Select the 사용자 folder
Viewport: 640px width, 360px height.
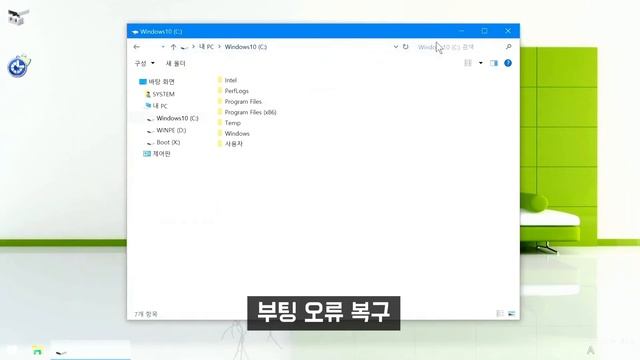230,144
